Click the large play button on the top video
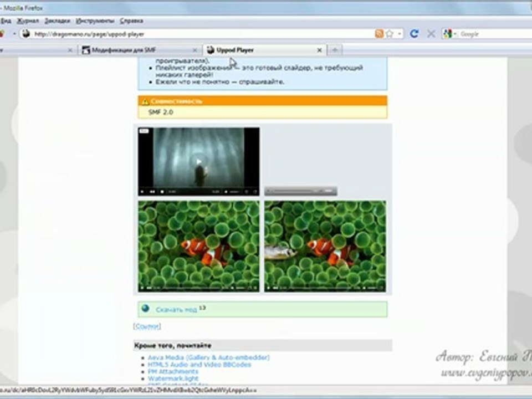This screenshot has width=532, height=399. (x=199, y=162)
